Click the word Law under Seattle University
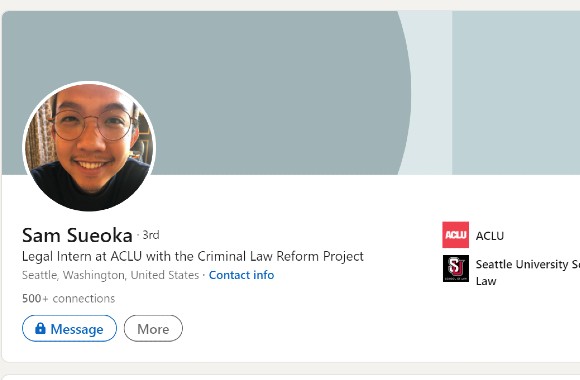The width and height of the screenshot is (580, 380). (486, 281)
